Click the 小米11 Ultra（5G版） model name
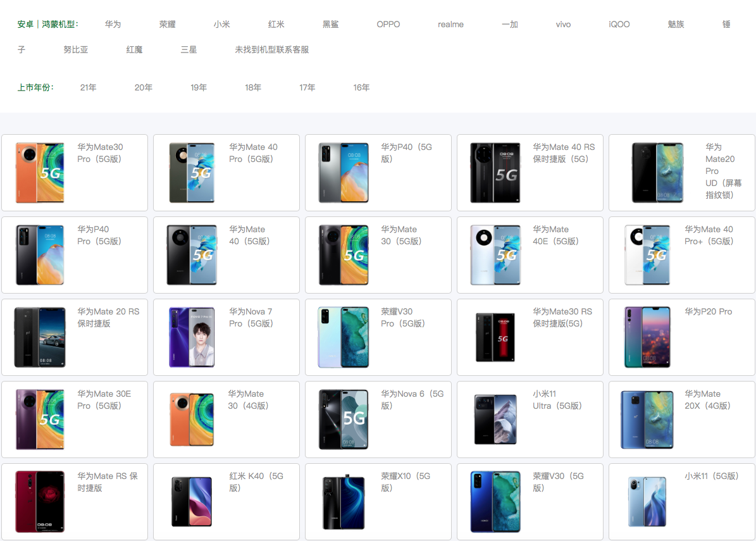This screenshot has height=541, width=756. pyautogui.click(x=557, y=400)
